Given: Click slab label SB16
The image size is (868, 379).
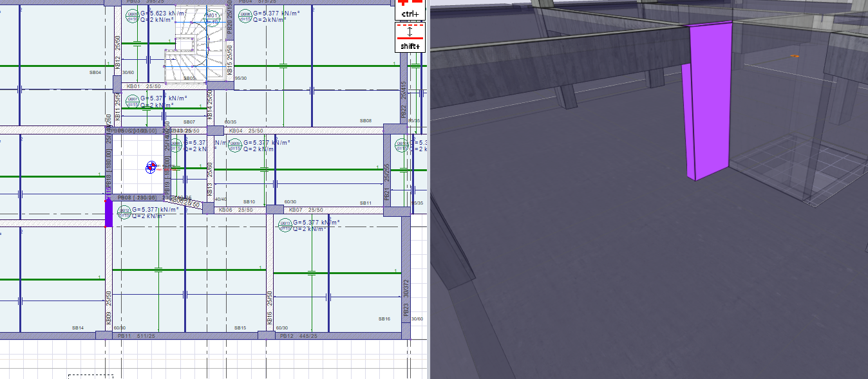Looking at the screenshot, I should (384, 319).
